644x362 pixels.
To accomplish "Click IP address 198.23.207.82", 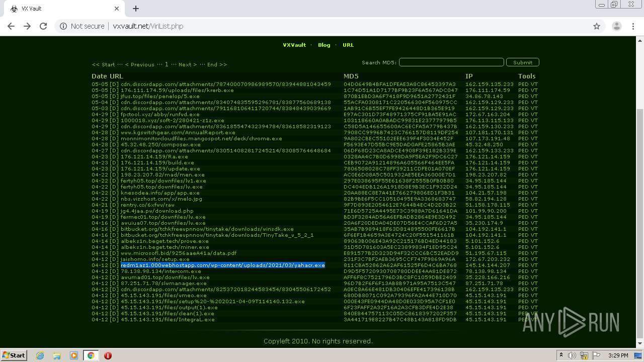I will pyautogui.click(x=486, y=175).
